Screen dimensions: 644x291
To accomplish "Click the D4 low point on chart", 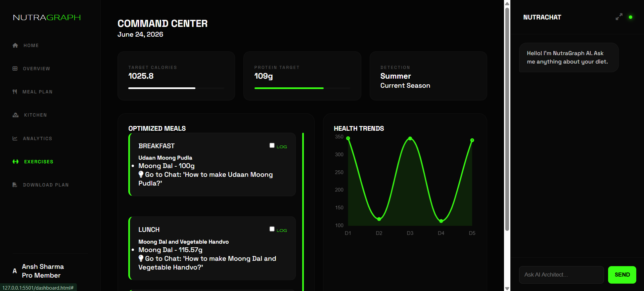I will (441, 221).
